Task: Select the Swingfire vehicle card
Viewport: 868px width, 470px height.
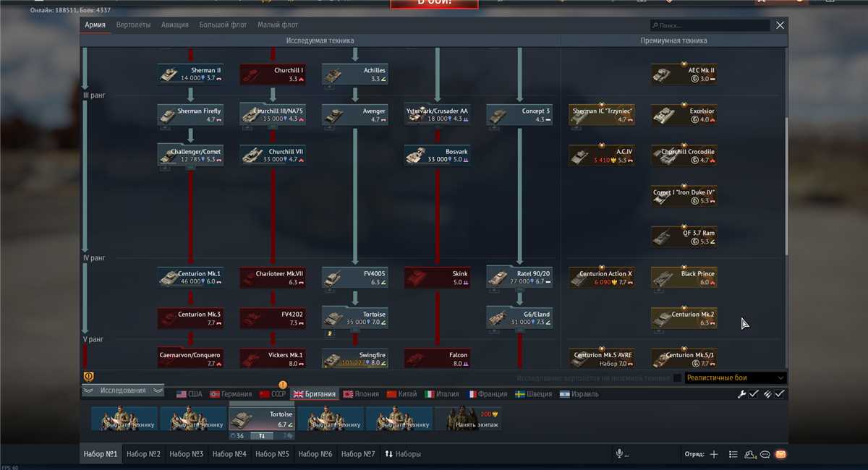Action: pos(355,359)
